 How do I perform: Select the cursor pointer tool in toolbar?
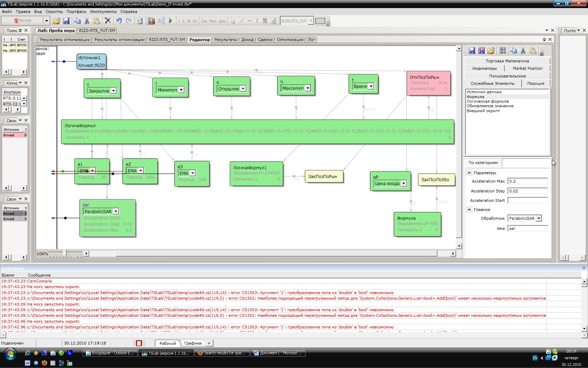tap(233, 21)
